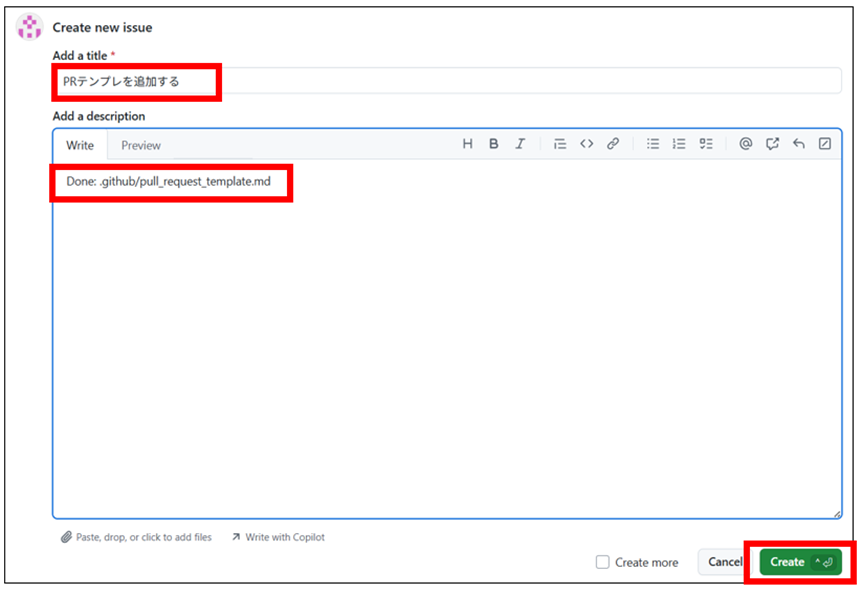The image size is (862, 593).
Task: Reference an issue or pull request icon
Action: point(772,144)
